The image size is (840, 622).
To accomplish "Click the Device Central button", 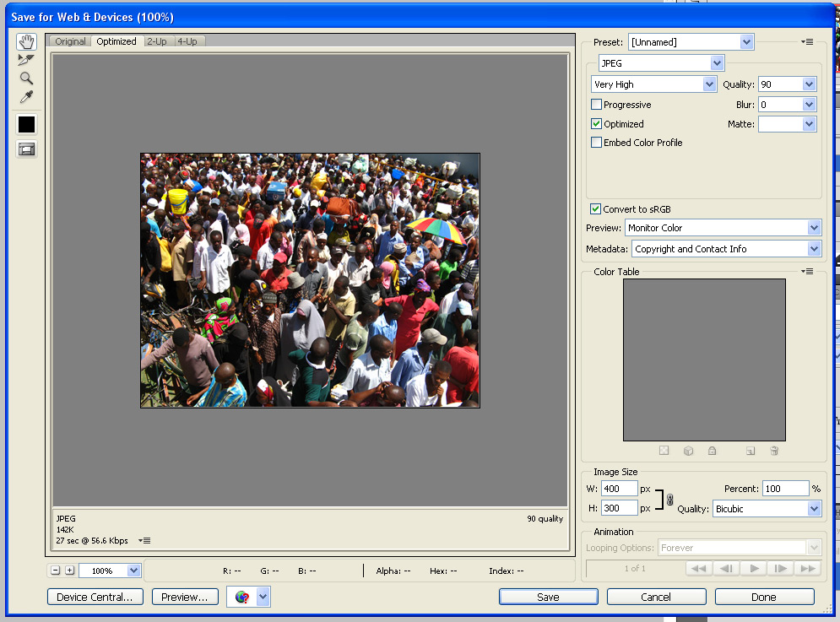I will pyautogui.click(x=95, y=597).
